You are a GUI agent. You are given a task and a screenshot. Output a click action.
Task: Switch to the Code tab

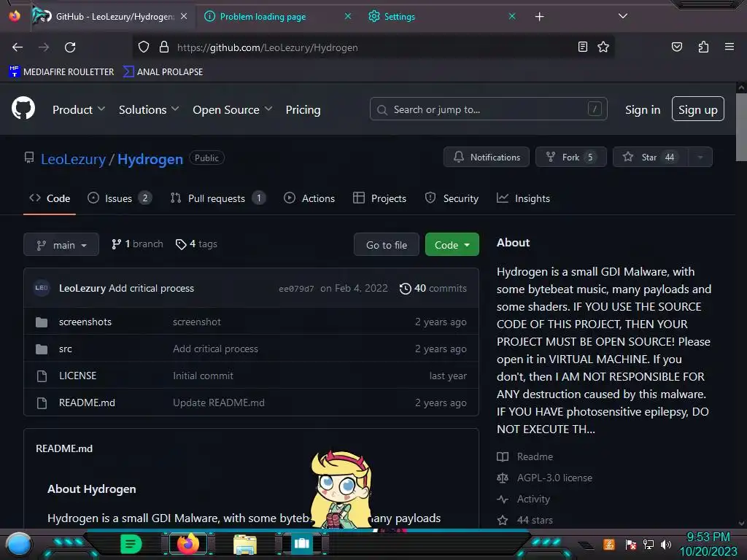point(50,198)
